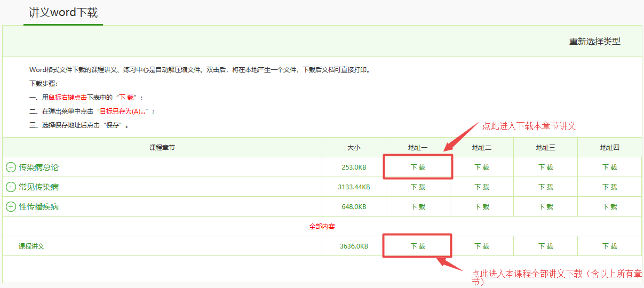Viewport: 644px width, 288px height.
Task: Expand the 传染病总论 chapter plus icon
Action: point(11,167)
